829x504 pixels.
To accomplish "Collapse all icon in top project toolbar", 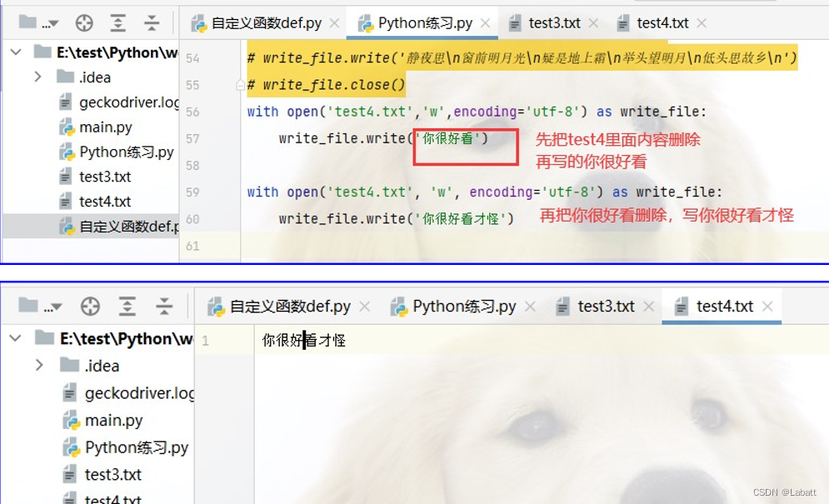I will (x=151, y=22).
